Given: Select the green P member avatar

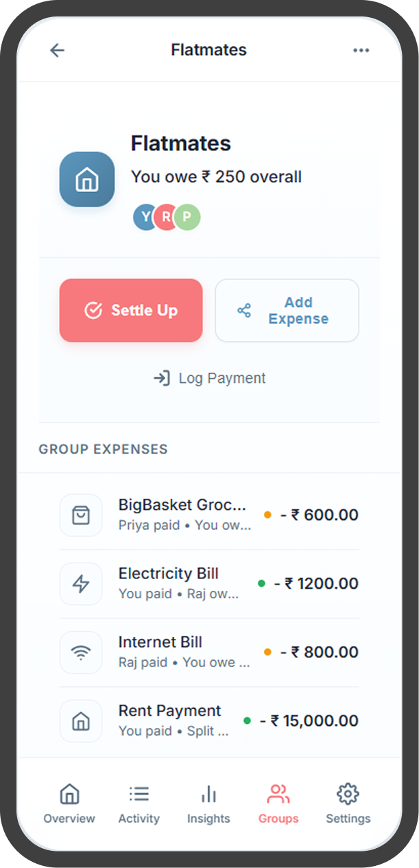Looking at the screenshot, I should tap(187, 217).
